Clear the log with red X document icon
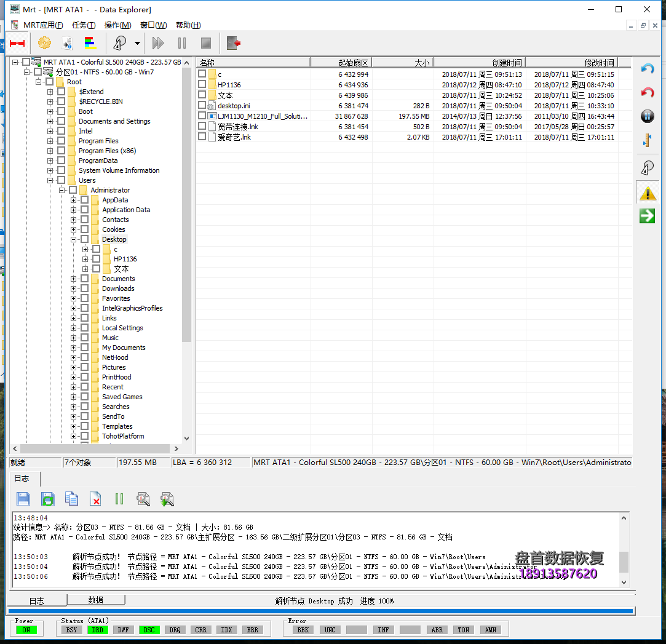This screenshot has height=644, width=666. point(95,499)
